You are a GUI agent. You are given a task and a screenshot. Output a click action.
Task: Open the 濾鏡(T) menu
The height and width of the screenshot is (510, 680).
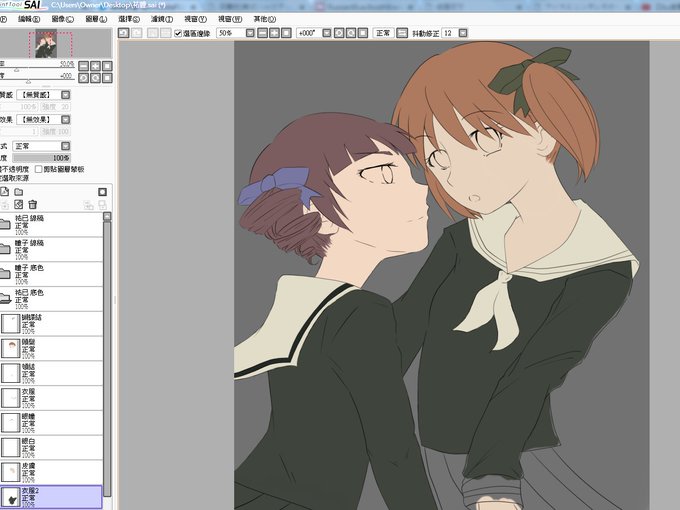click(162, 19)
